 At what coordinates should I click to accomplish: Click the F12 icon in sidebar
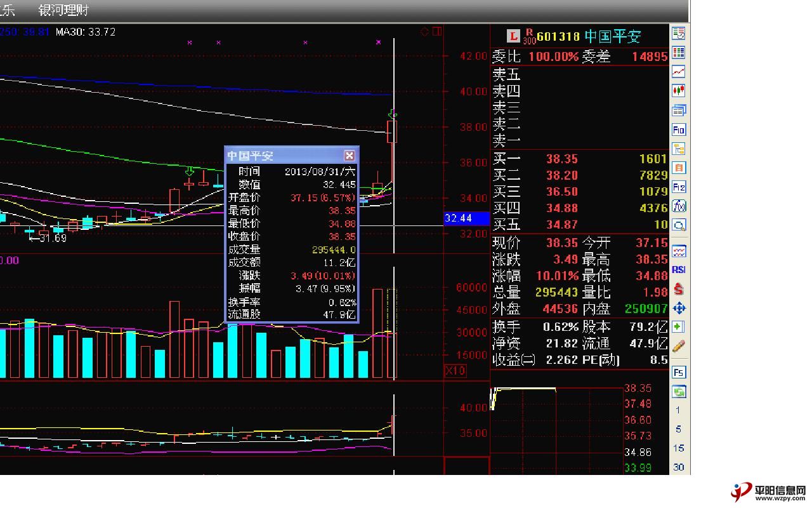(679, 187)
